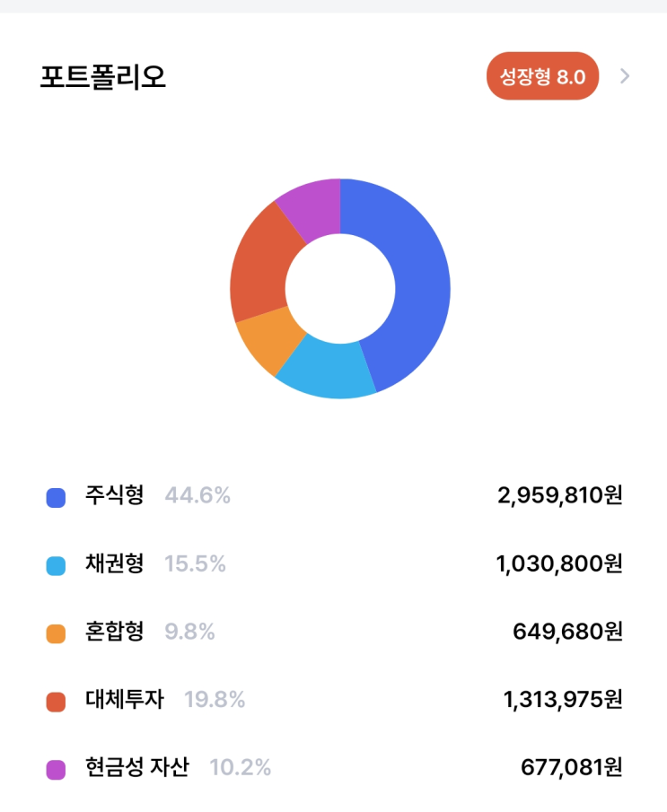Open the 혼합형 category label
The height and width of the screenshot is (812, 667).
pyautogui.click(x=114, y=632)
